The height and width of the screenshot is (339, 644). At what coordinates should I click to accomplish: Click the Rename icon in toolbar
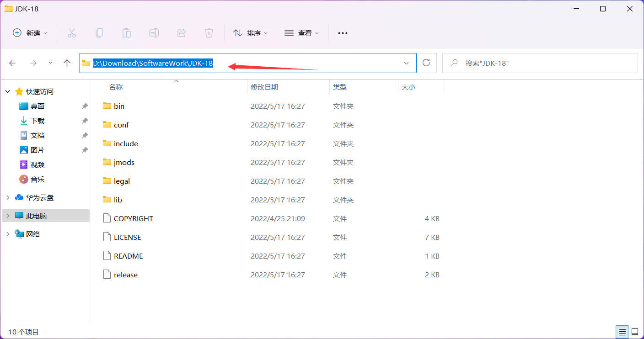(x=154, y=33)
